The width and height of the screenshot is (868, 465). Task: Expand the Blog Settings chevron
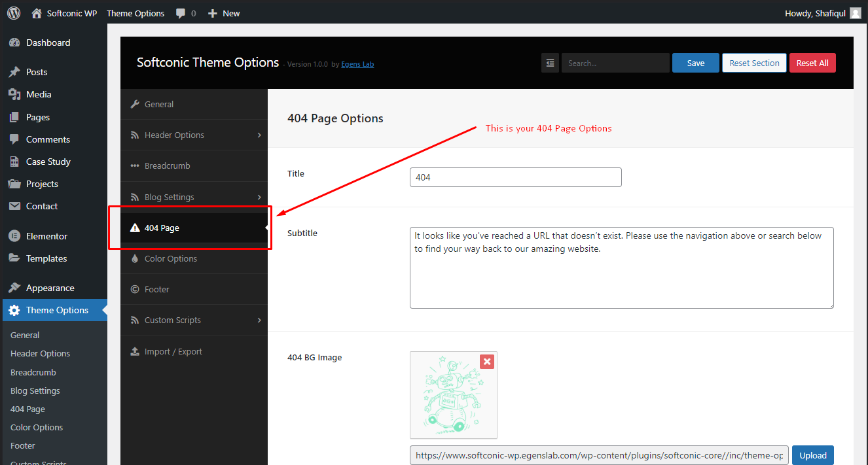[x=259, y=197]
